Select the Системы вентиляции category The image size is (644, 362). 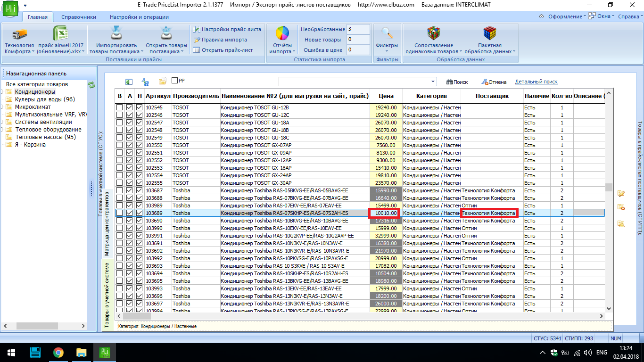tap(43, 122)
